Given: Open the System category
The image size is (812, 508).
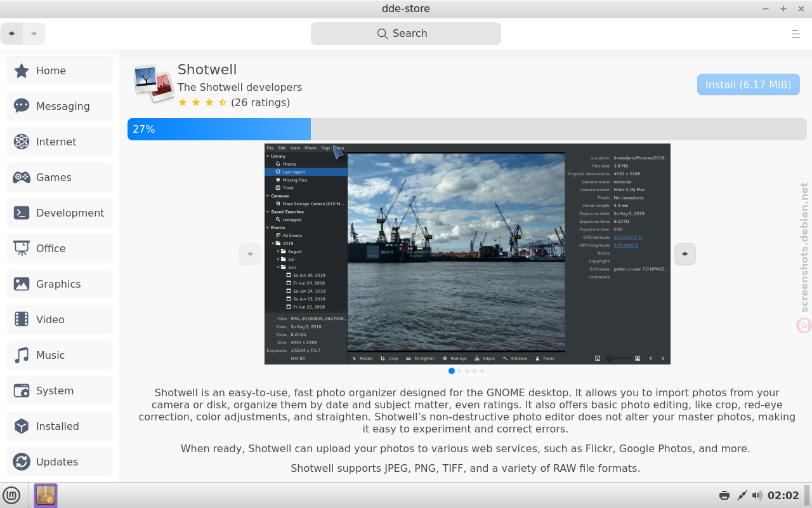Looking at the screenshot, I should click(60, 391).
